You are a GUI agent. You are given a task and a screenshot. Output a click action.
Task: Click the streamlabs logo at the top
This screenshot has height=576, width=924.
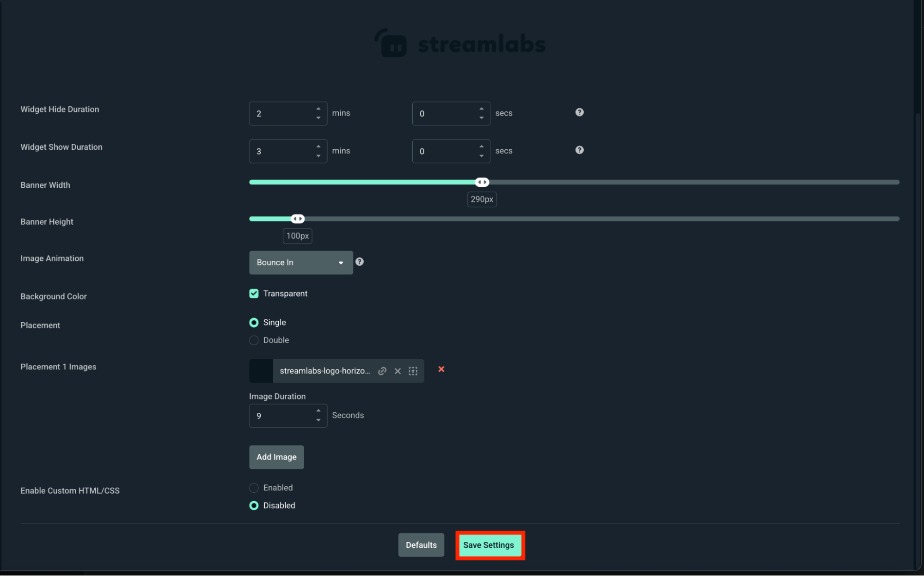[460, 43]
